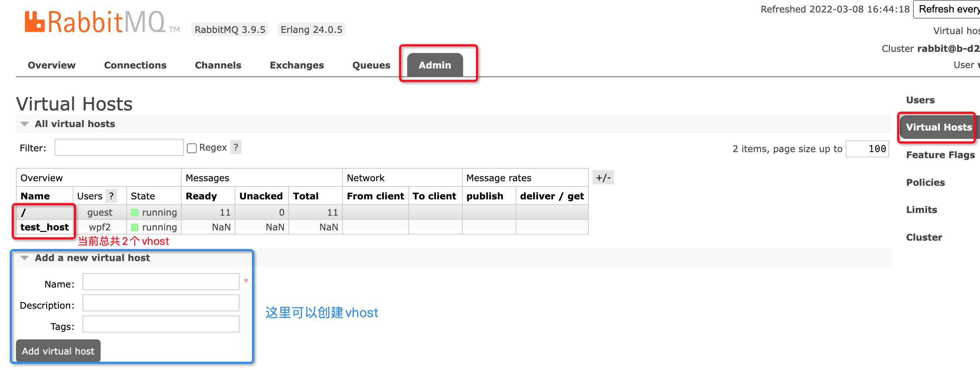
Task: Click the Add virtual host button
Action: click(x=58, y=351)
